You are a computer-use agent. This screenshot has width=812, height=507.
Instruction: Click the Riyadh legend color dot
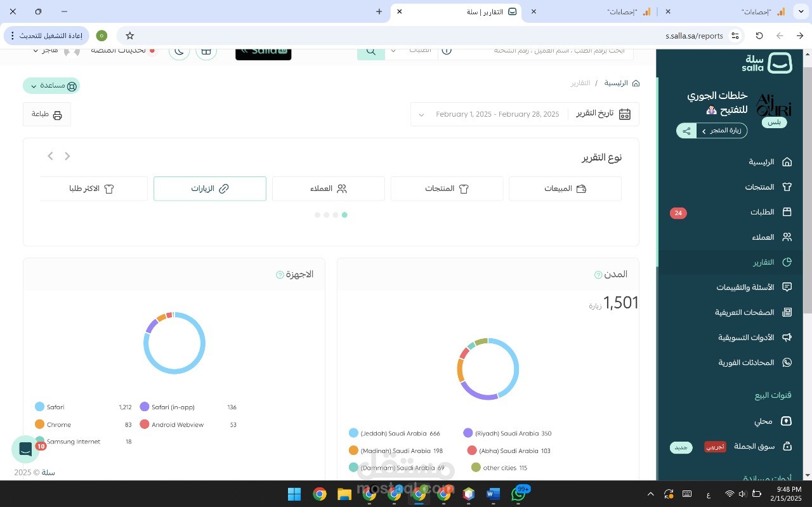click(x=468, y=433)
